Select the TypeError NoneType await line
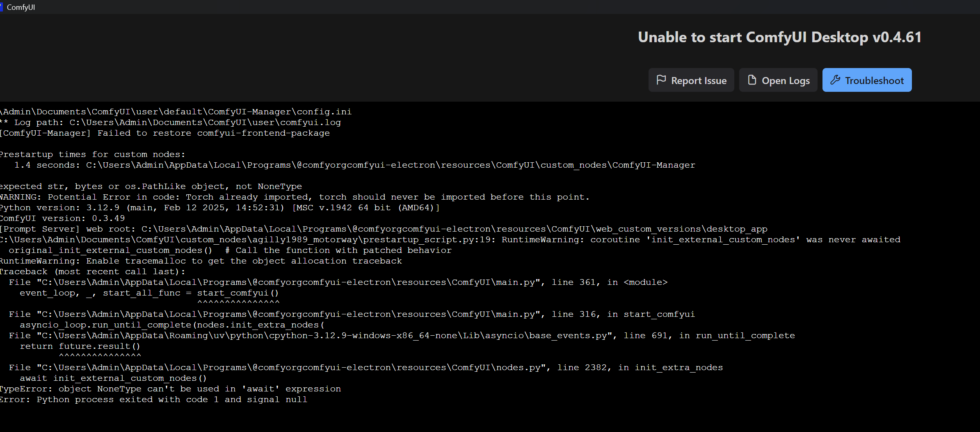Image resolution: width=980 pixels, height=432 pixels. 170,389
